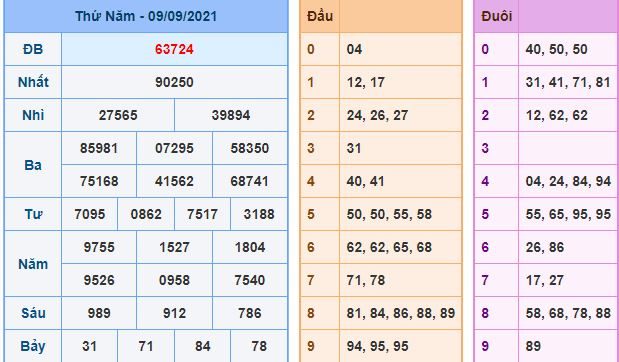Click third prize number 68741

click(x=249, y=181)
